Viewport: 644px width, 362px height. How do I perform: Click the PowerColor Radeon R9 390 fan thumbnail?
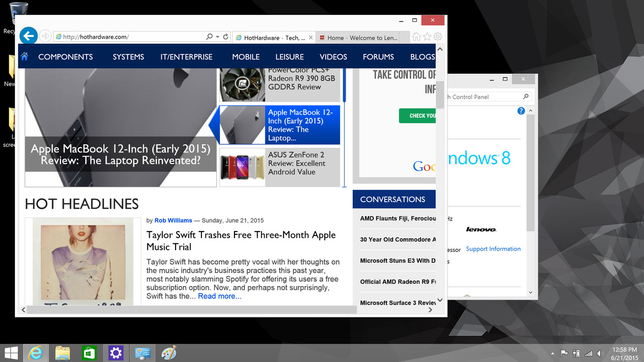tap(242, 85)
